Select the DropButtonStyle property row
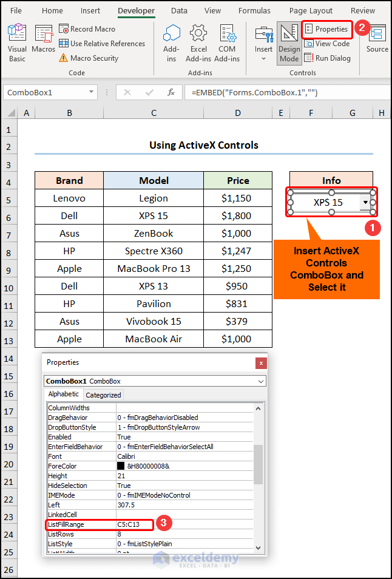 point(150,427)
